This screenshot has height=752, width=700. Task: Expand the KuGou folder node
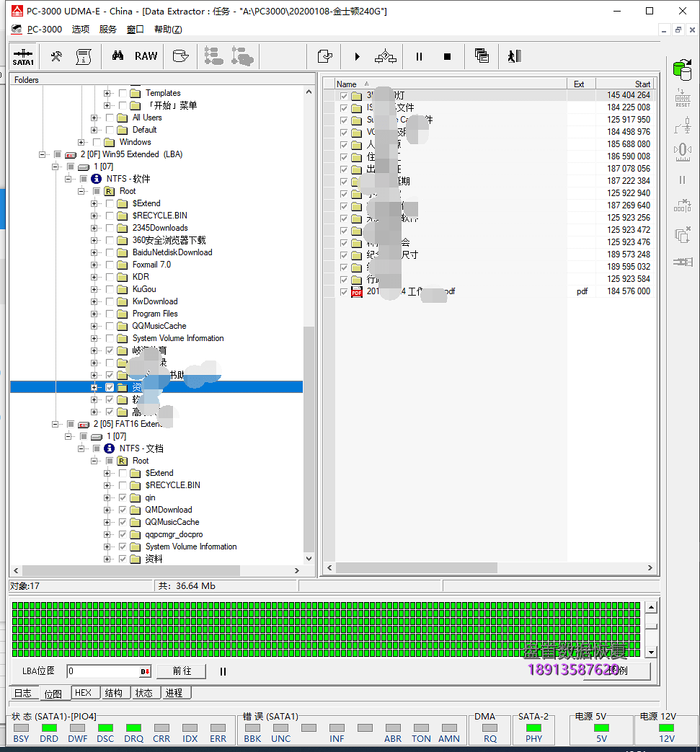94,289
